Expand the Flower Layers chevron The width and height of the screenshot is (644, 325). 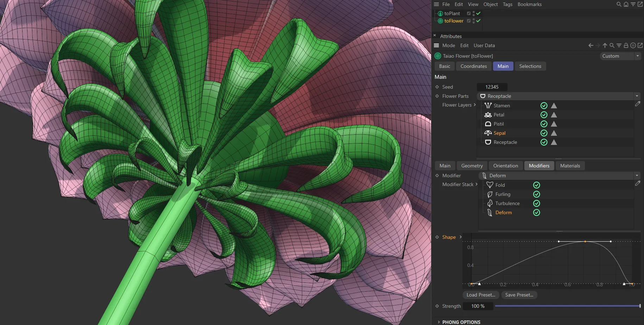pyautogui.click(x=475, y=105)
